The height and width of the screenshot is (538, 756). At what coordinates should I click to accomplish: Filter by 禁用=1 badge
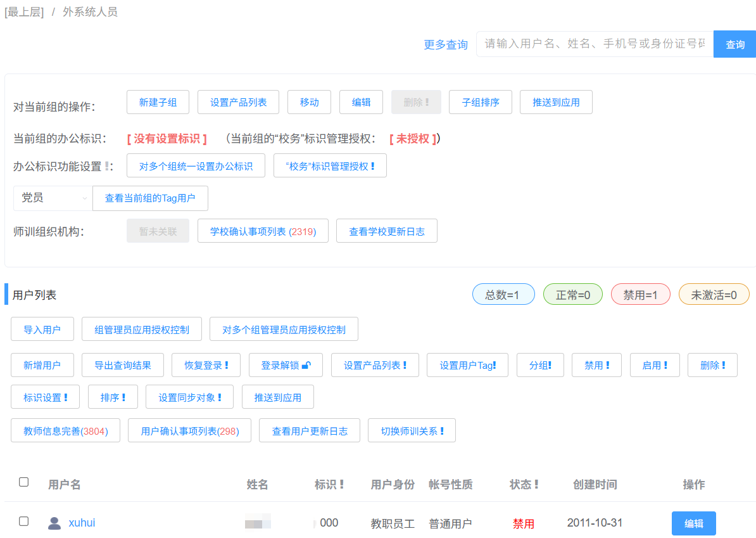pyautogui.click(x=640, y=294)
